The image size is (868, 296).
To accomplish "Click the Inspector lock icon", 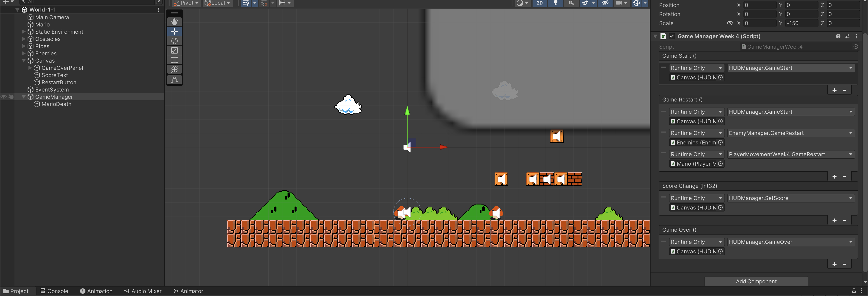I will tap(854, 291).
